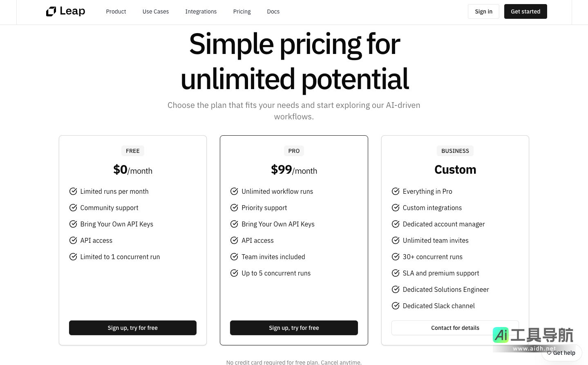Sign up for the Free plan
The height and width of the screenshot is (365, 588).
point(133,328)
